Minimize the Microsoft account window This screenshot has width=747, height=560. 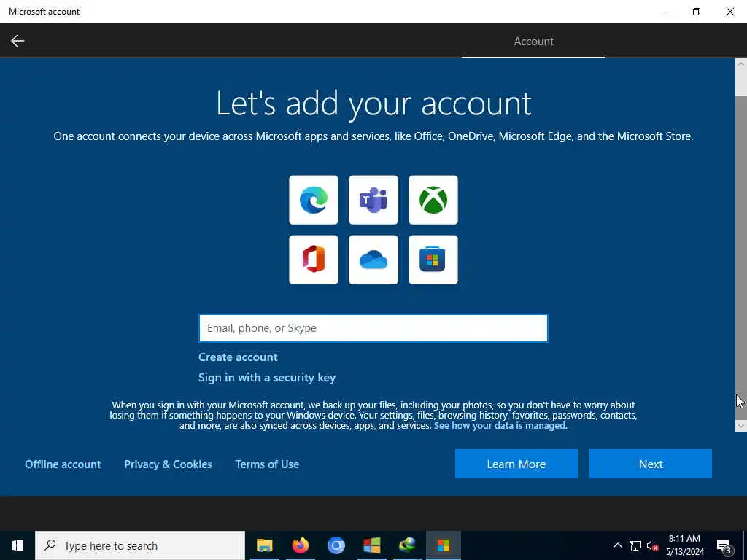click(663, 12)
